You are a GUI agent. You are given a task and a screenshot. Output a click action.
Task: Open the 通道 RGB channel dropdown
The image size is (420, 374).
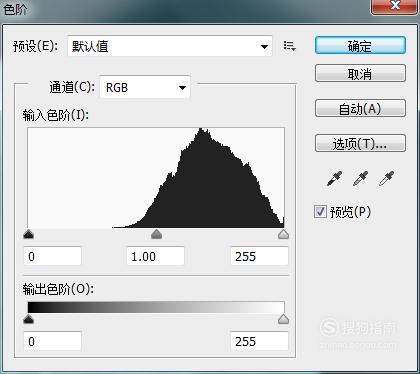coord(145,87)
